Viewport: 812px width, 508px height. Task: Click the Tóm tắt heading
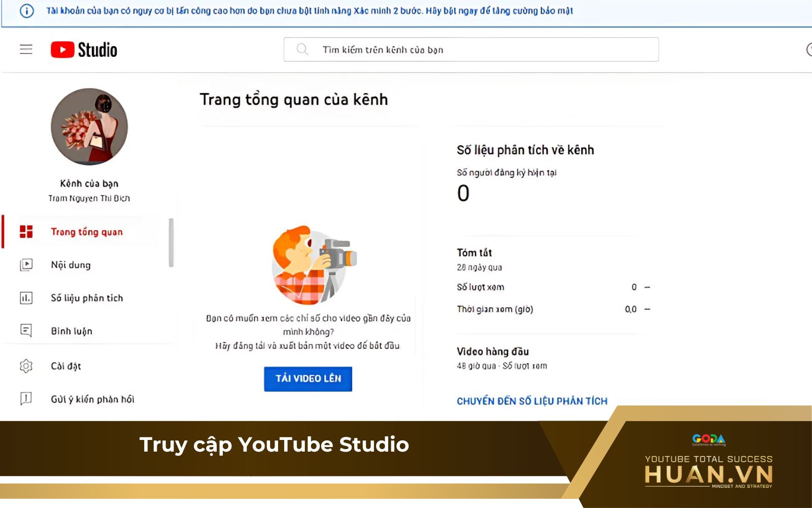point(474,252)
